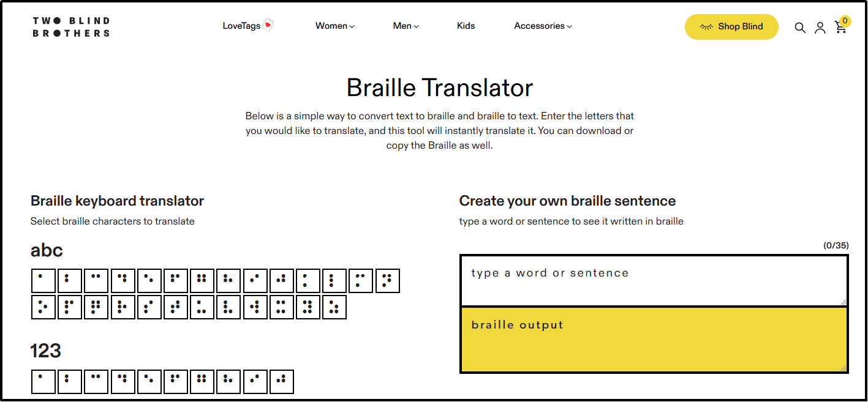Click the Two Blind Brothers logo
The image size is (868, 402).
click(x=70, y=26)
